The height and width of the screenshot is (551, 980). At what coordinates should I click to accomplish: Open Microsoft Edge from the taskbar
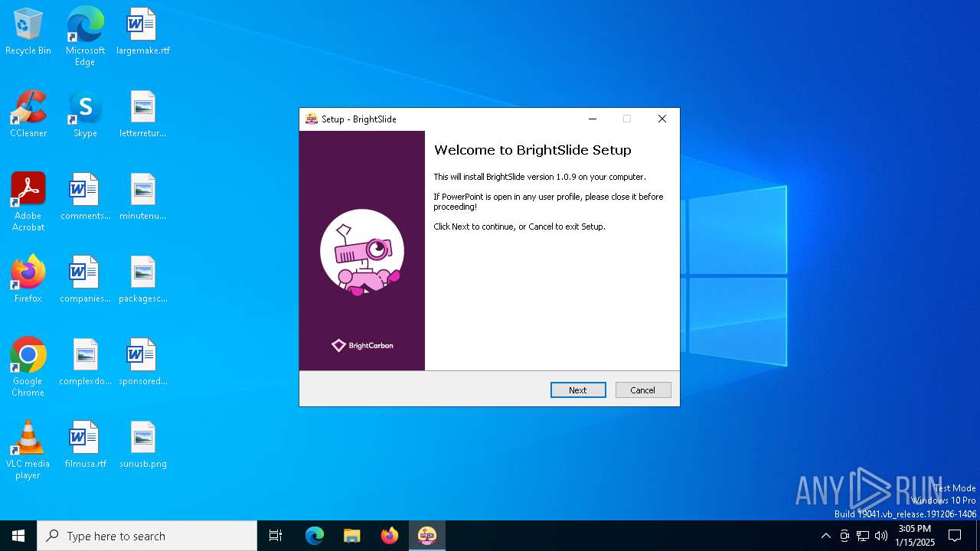tap(315, 536)
